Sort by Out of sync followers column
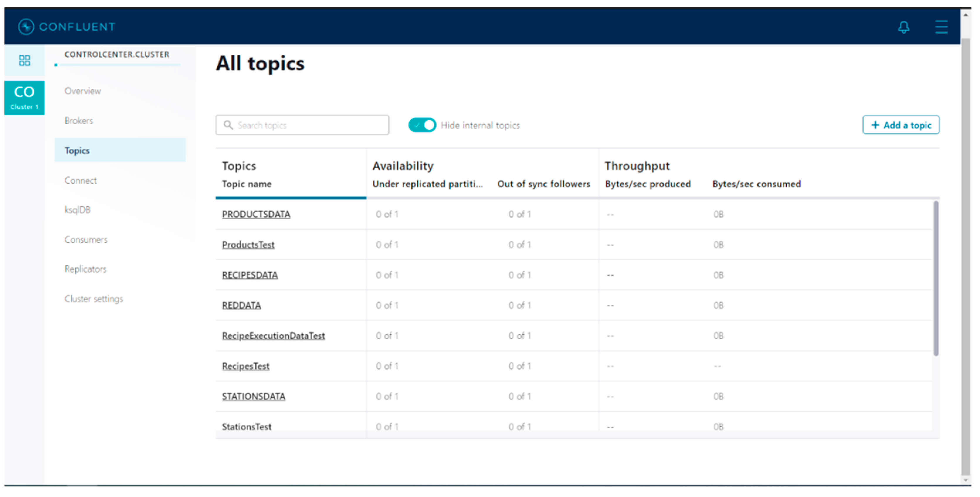The height and width of the screenshot is (497, 980). (543, 184)
